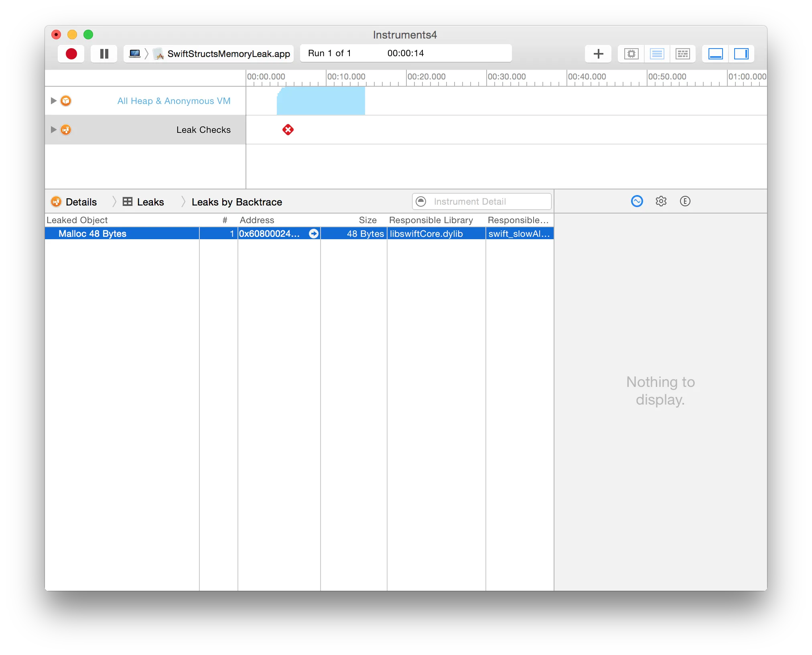This screenshot has height=655, width=812.
Task: Toggle the right inspector pane
Action: click(741, 54)
